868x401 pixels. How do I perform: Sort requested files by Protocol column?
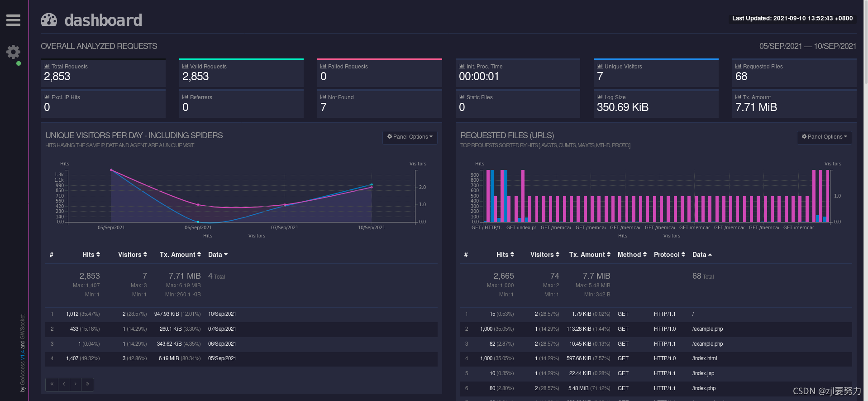tap(669, 255)
